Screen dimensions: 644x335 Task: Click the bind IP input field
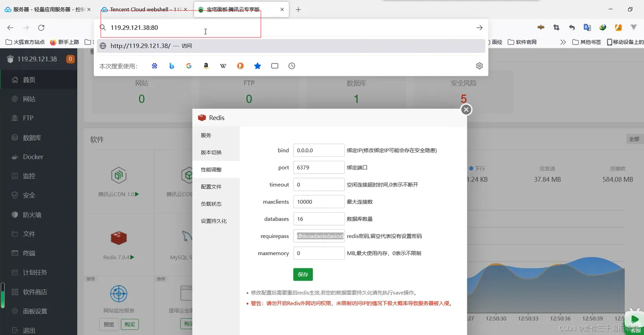tap(319, 150)
